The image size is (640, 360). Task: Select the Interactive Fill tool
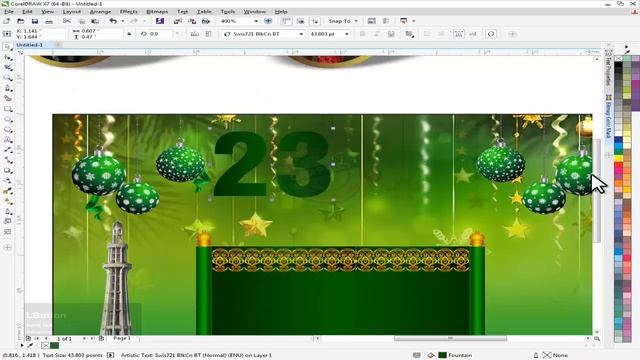pos(7,201)
